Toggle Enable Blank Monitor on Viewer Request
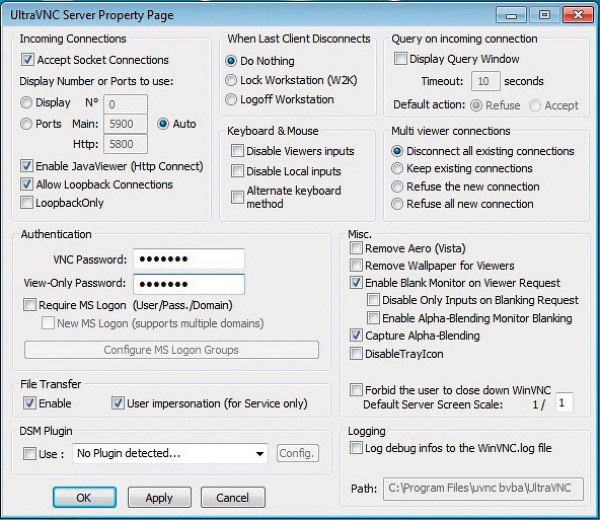This screenshot has height=520, width=600. click(356, 283)
